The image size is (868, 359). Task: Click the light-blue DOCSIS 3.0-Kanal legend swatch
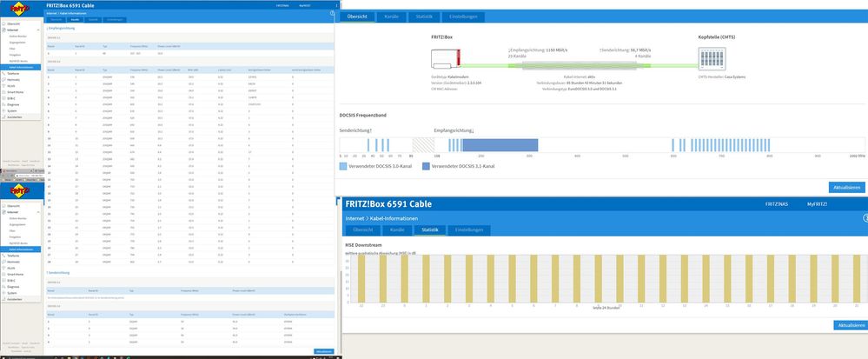click(343, 166)
